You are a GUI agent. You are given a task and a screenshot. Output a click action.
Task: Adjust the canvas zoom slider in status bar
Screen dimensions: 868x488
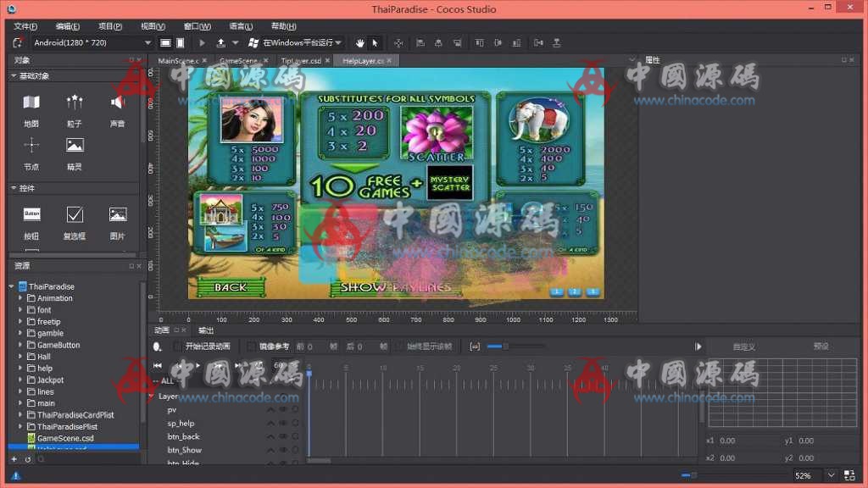tap(693, 475)
